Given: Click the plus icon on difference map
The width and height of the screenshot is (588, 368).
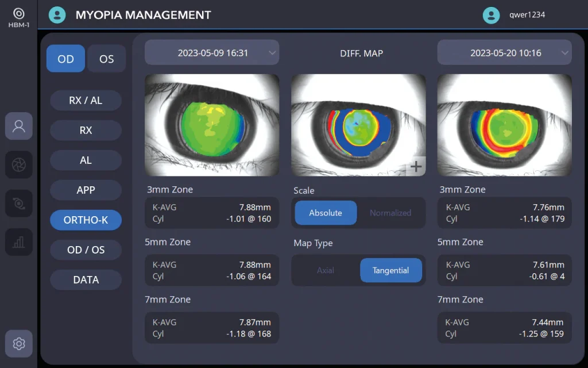Looking at the screenshot, I should [x=416, y=167].
